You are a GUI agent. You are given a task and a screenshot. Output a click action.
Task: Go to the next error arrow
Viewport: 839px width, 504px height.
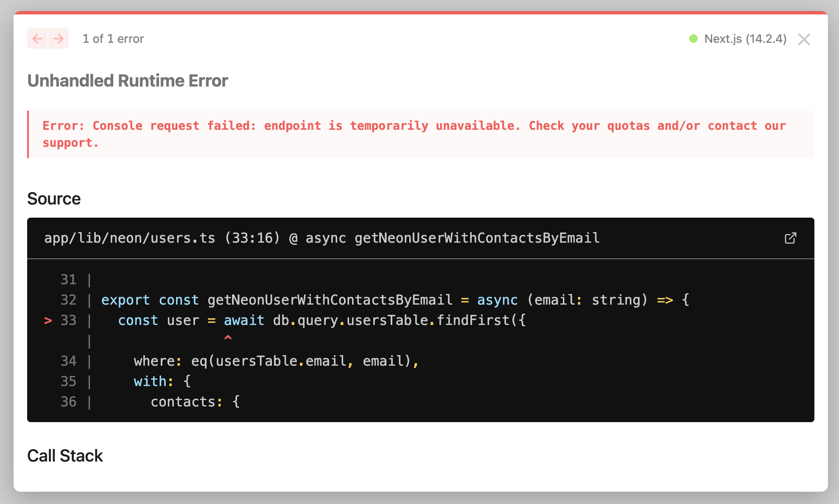tap(59, 39)
